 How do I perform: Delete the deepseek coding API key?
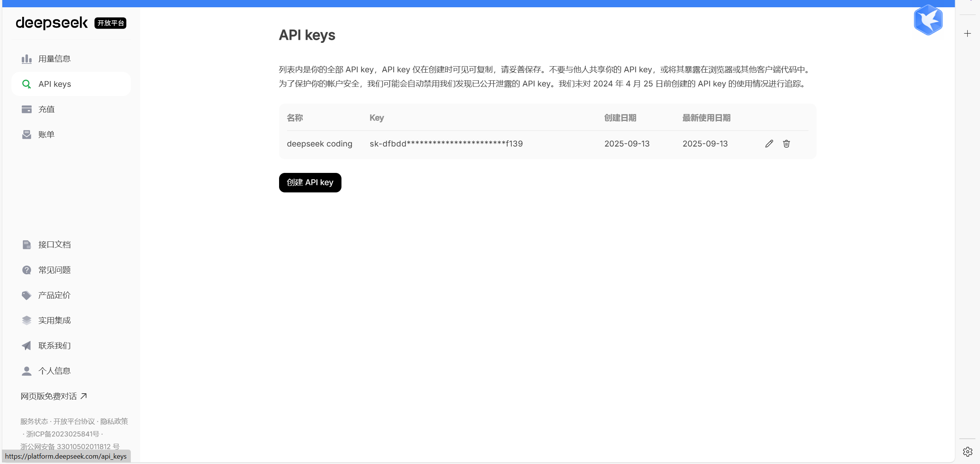[786, 144]
